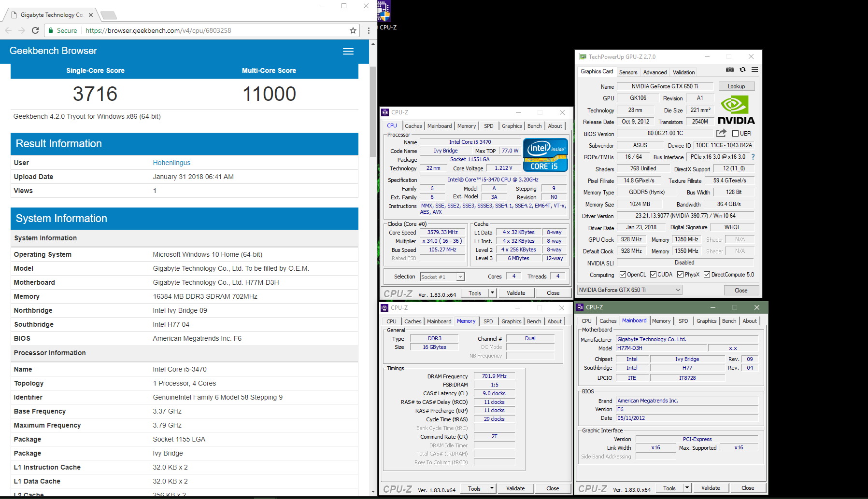Screen dimensions: 868x499
Task: Click the browser address bar URL
Action: click(158, 30)
